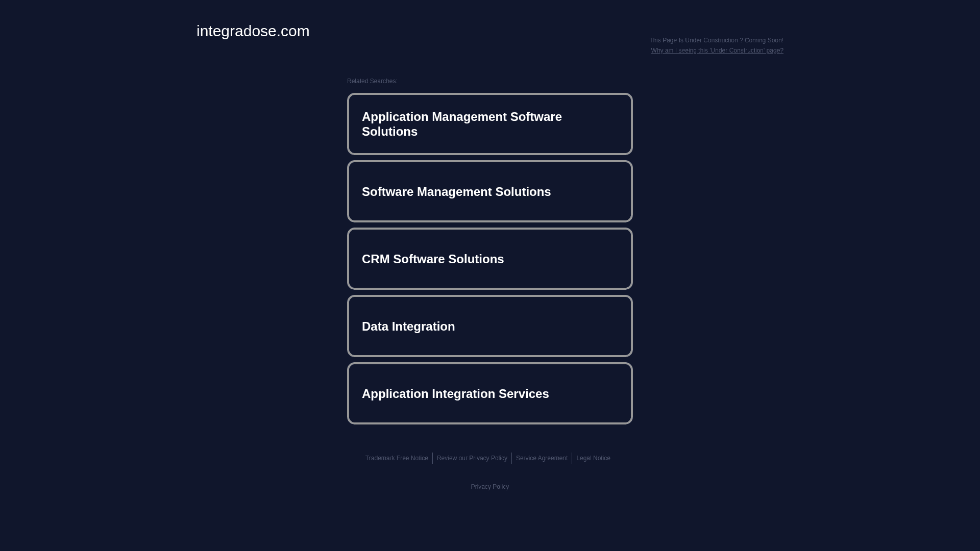Review our Privacy Policy via footer link
980x551 pixels.
[x=472, y=458]
